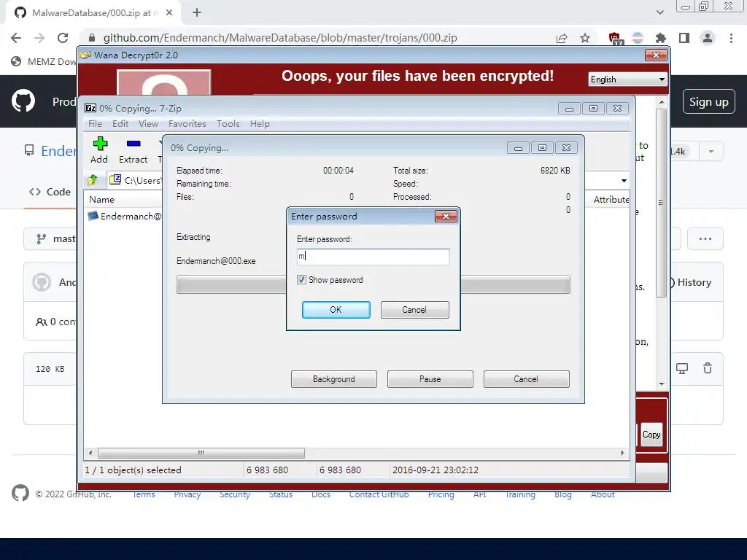The height and width of the screenshot is (560, 747).
Task: Click the 7-Zip horizontal scrollbar thumb
Action: tap(201, 453)
